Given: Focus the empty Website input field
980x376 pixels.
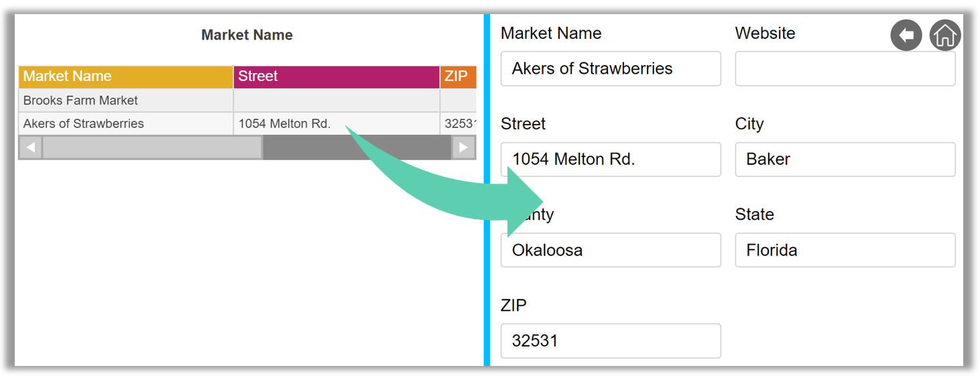Looking at the screenshot, I should 845,68.
